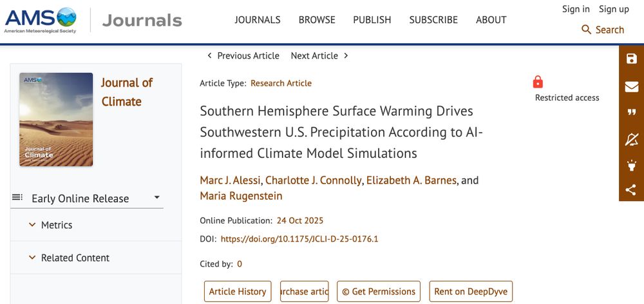Open the article DOI link
This screenshot has height=304, width=644.
(x=299, y=239)
